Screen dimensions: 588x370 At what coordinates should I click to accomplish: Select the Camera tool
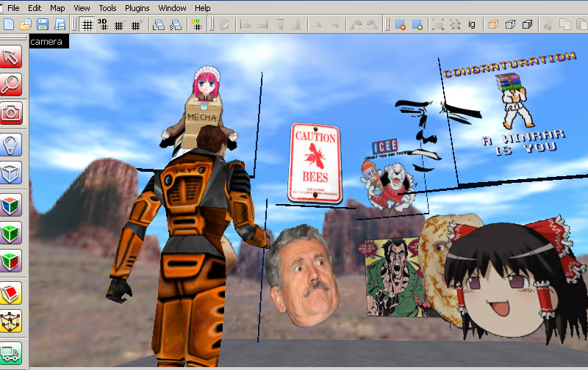[11, 113]
